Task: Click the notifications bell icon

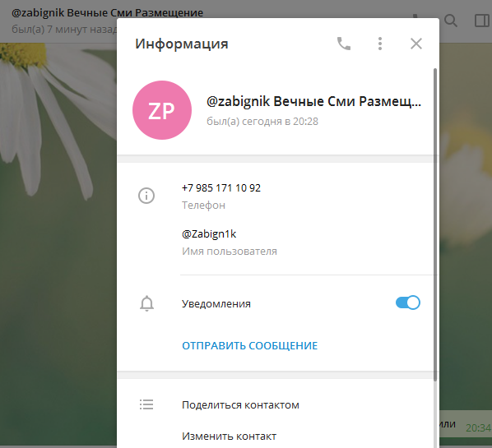Action: 146,303
